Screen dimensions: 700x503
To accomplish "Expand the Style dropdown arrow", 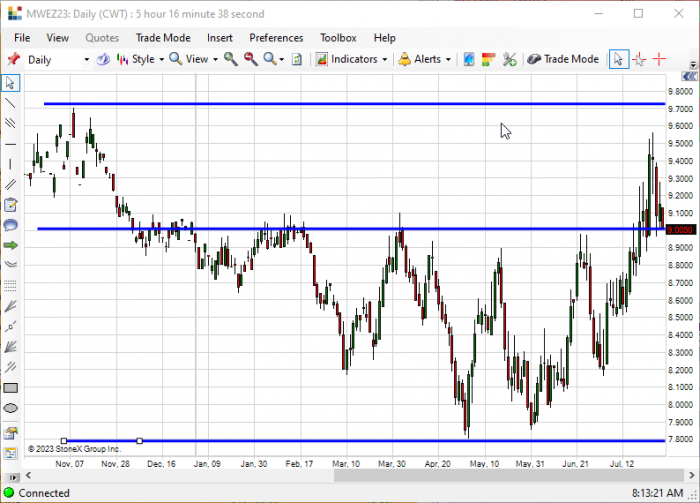I will [162, 59].
